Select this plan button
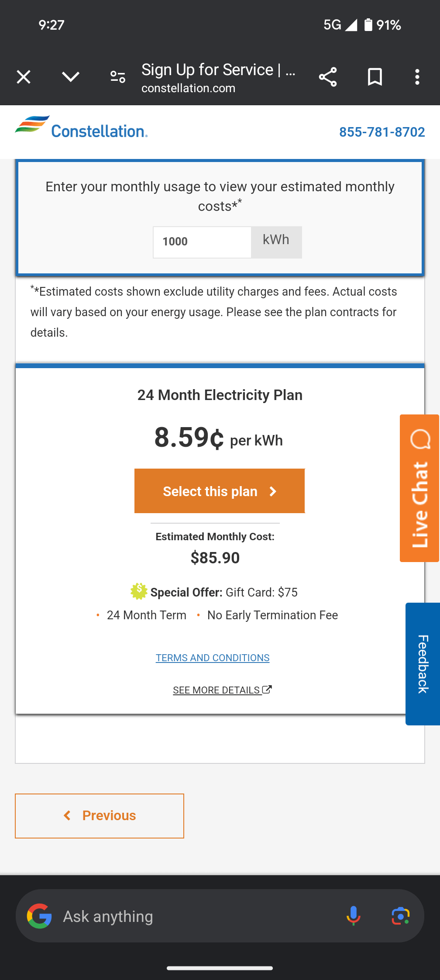 [x=220, y=491]
